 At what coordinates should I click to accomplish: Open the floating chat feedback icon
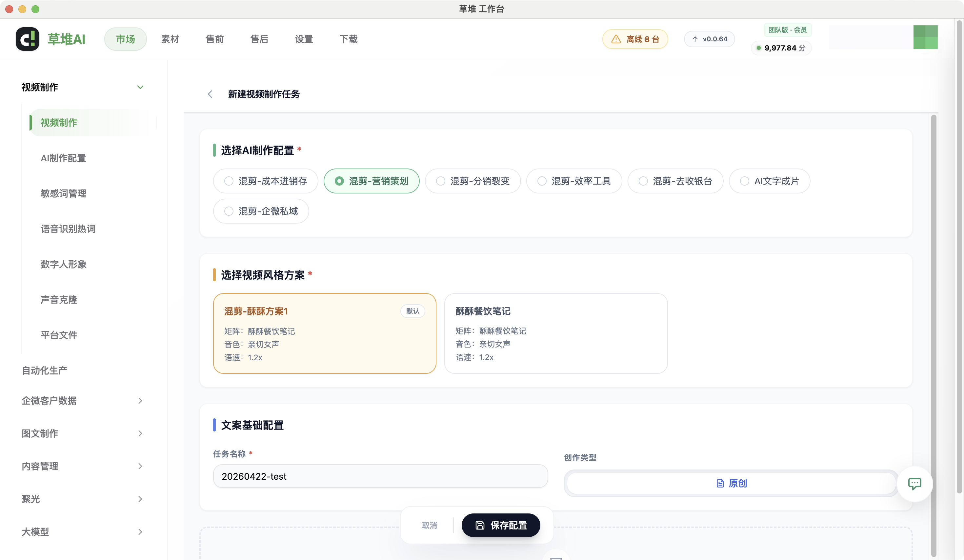[915, 484]
